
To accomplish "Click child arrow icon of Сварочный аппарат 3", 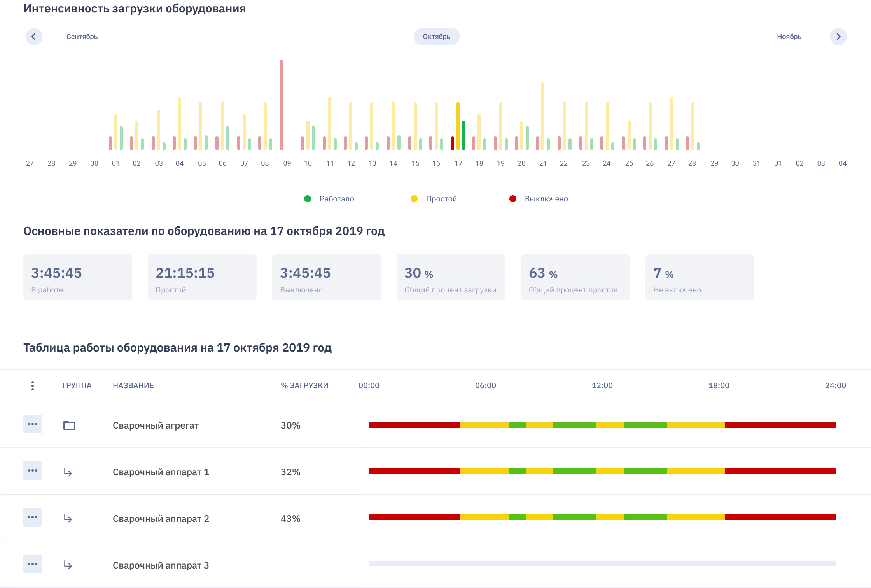I will [x=68, y=565].
